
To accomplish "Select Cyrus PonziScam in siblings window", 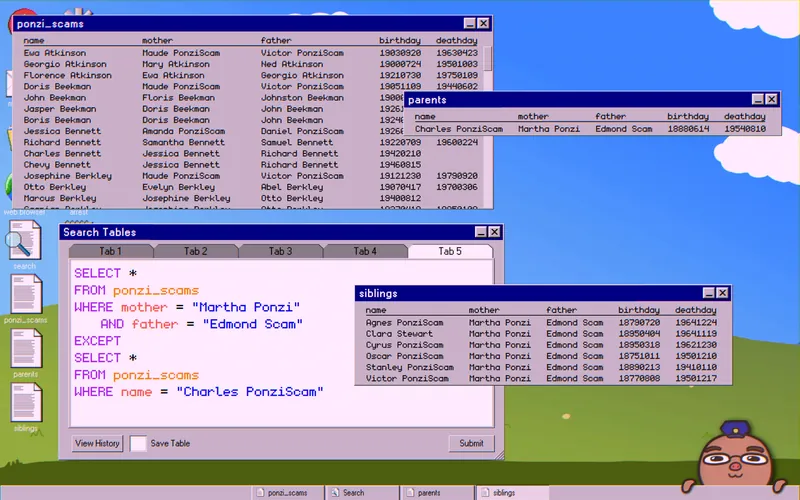I will [x=404, y=345].
